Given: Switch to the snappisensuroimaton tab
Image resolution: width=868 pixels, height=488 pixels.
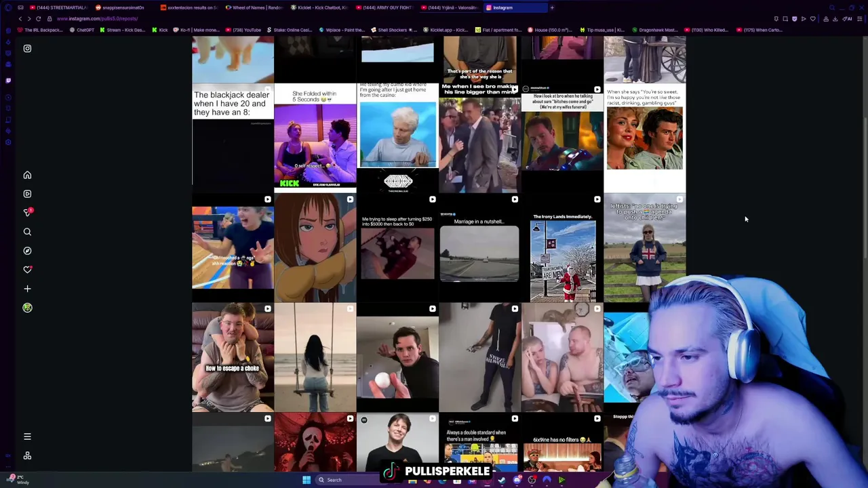Looking at the screenshot, I should point(122,7).
